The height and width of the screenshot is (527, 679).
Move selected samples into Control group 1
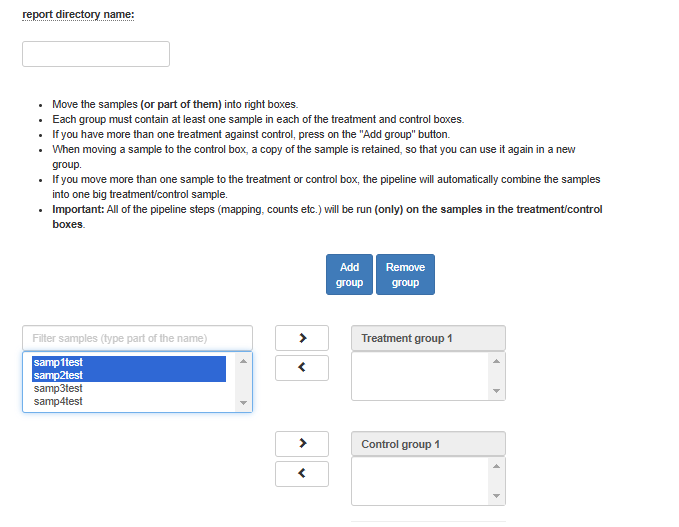302,443
